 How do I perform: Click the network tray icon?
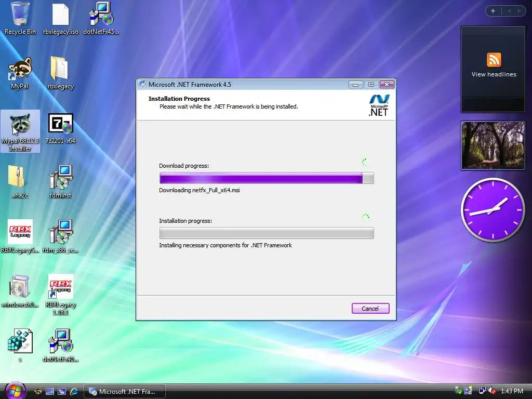pos(482,391)
